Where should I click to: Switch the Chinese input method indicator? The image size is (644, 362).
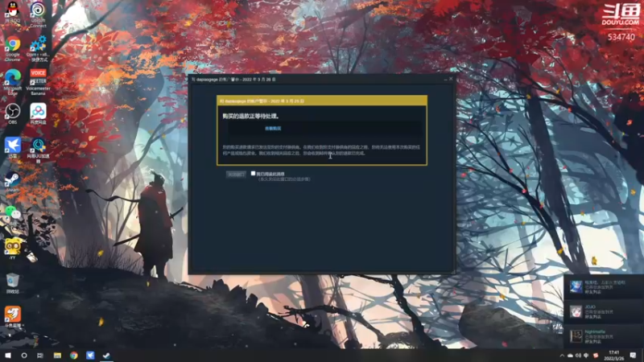click(587, 356)
